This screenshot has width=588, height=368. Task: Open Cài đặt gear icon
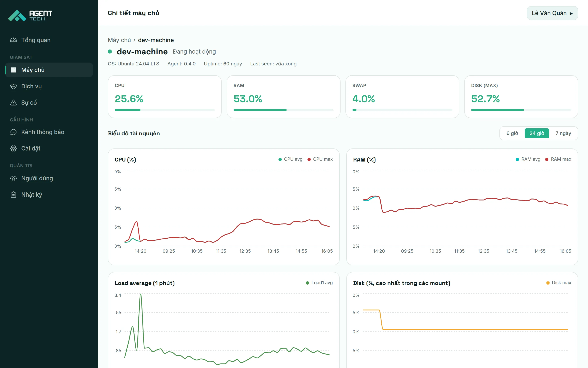[13, 148]
